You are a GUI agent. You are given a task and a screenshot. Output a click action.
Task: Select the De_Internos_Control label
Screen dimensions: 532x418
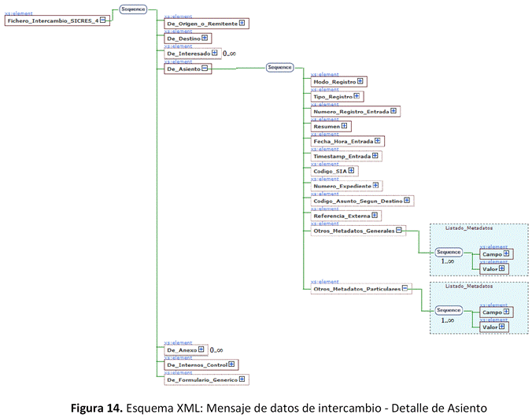(197, 365)
